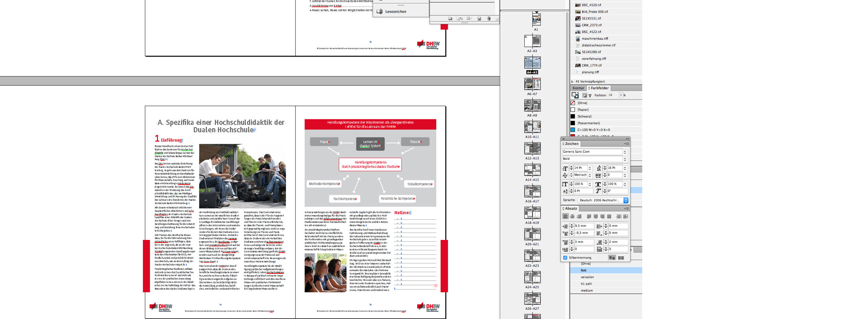This screenshot has height=319, width=868.
Task: Click the Zeichen panel tab
Action: tap(571, 144)
